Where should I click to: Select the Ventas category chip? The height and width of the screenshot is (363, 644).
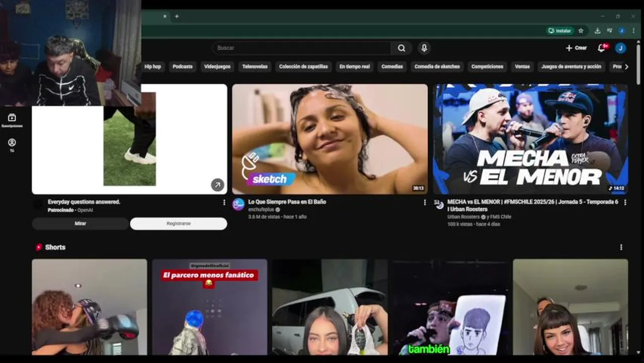tap(522, 67)
